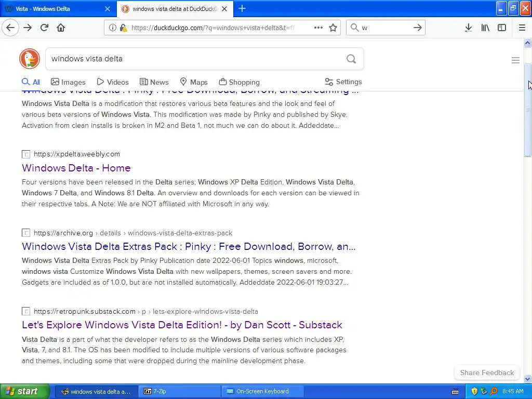Image resolution: width=532 pixels, height=399 pixels.
Task: Show site information icon in address bar
Action: [112, 28]
